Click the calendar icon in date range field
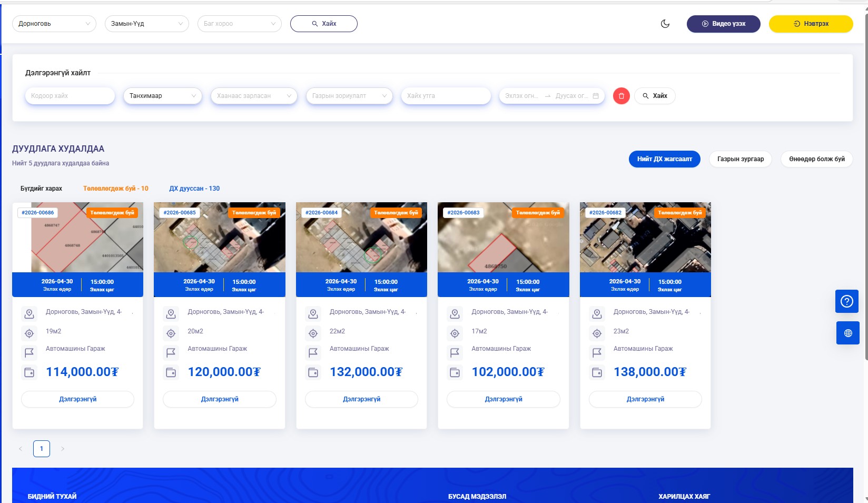This screenshot has height=503, width=868. coord(596,96)
